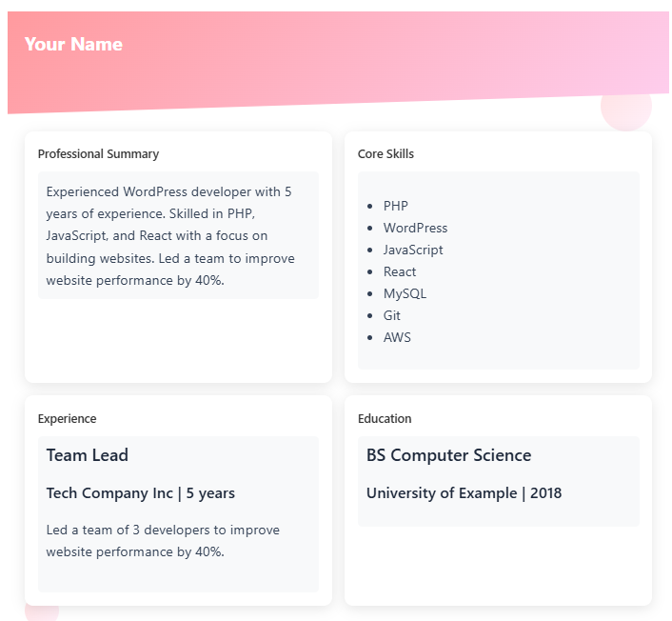
Task: Select the Tech Company Inc subtitle
Action: pyautogui.click(x=141, y=493)
